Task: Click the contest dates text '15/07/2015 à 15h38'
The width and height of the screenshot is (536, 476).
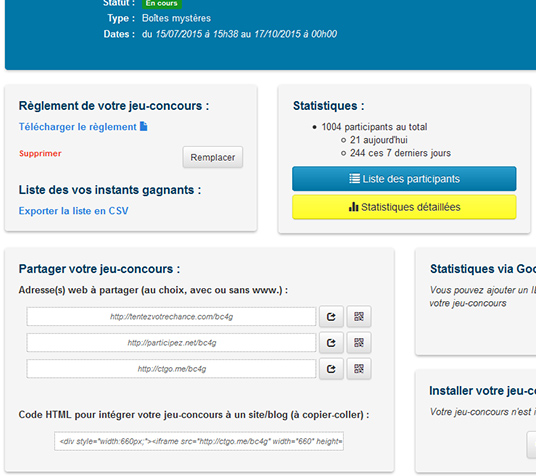Action: 197,34
